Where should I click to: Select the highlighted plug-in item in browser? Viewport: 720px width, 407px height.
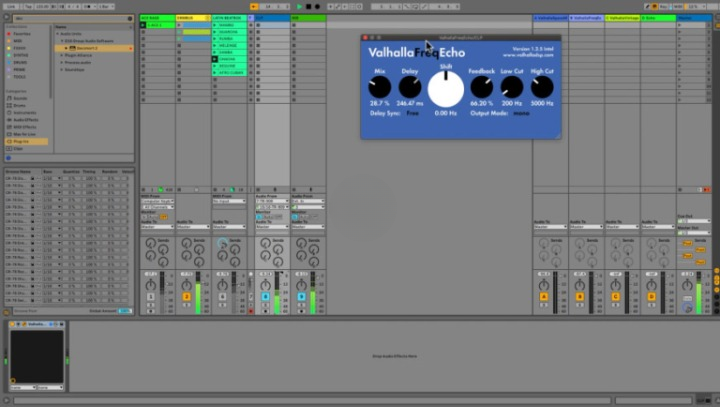pyautogui.click(x=94, y=48)
